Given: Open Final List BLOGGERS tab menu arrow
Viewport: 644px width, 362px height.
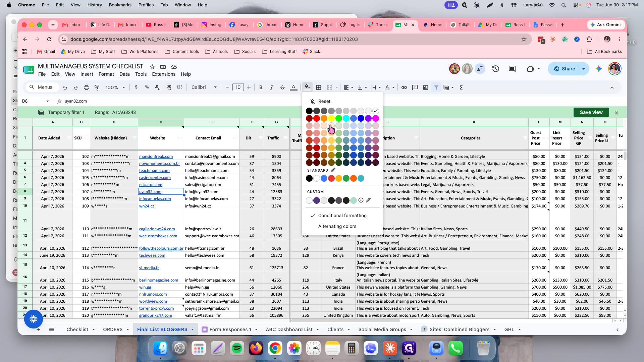Looking at the screenshot, I should pyautogui.click(x=193, y=329).
